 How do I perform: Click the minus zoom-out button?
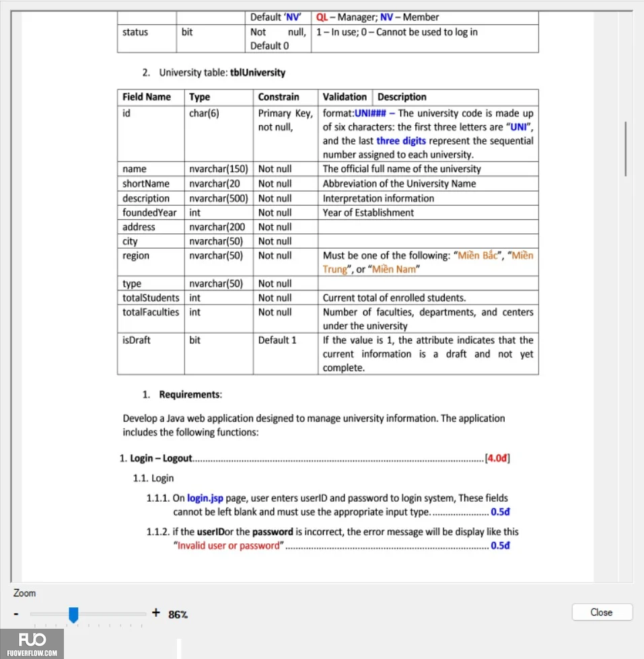16,614
